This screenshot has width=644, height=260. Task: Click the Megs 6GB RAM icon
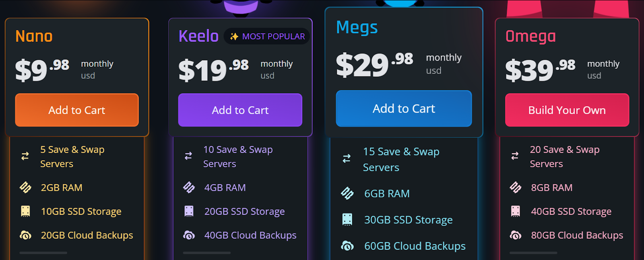click(x=347, y=193)
